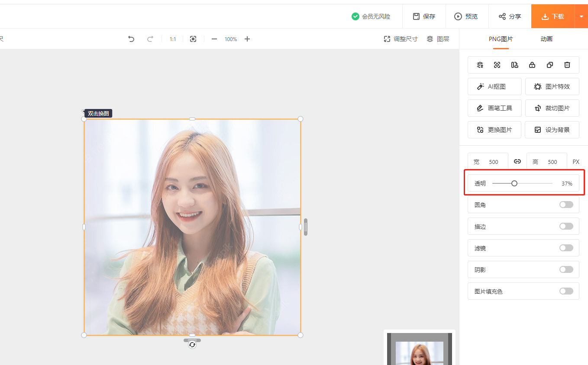
Task: Zoom out with the minus icon
Action: (214, 39)
